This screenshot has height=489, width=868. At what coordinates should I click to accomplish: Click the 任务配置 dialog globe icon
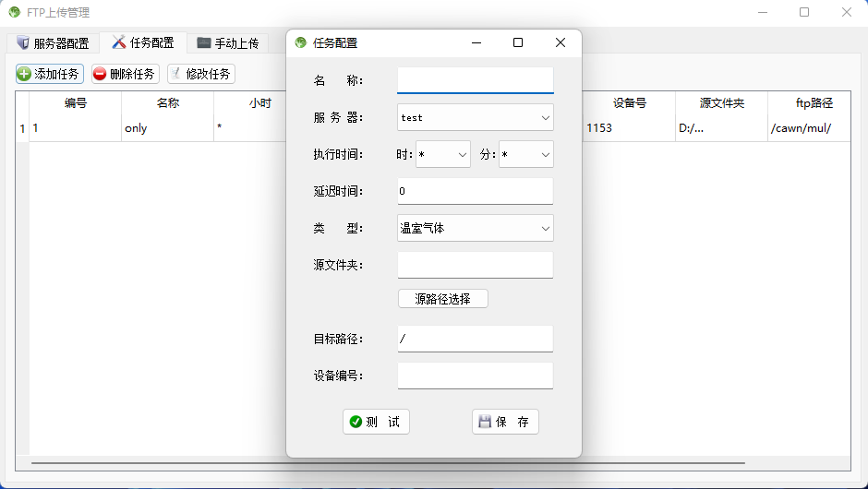pos(301,42)
